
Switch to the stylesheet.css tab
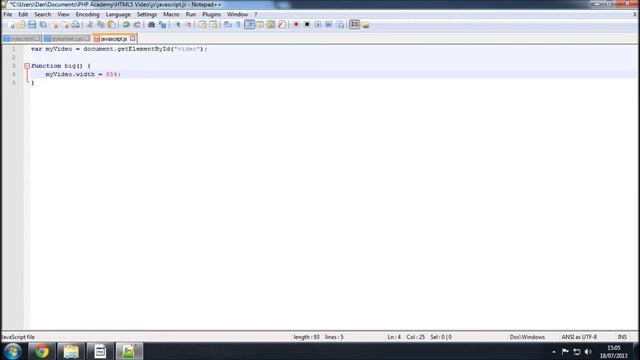(x=66, y=38)
